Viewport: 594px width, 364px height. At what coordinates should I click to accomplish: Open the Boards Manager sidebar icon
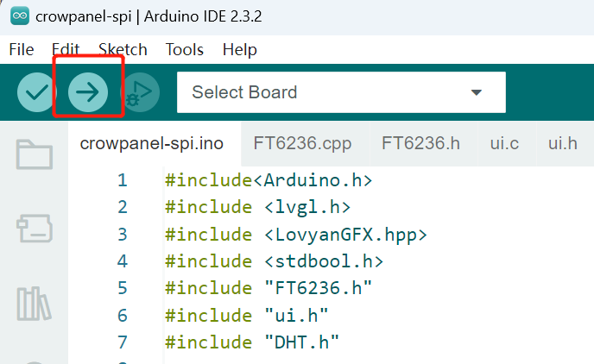[x=34, y=229]
